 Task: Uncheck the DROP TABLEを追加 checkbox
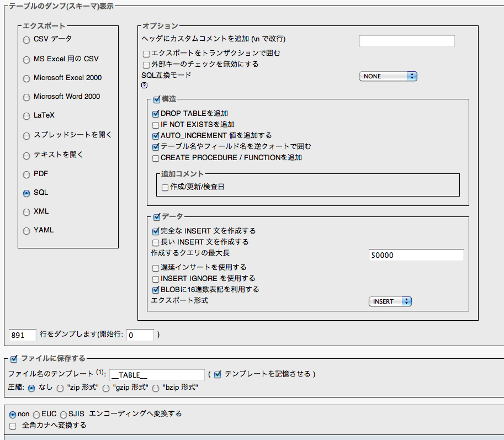pos(156,114)
